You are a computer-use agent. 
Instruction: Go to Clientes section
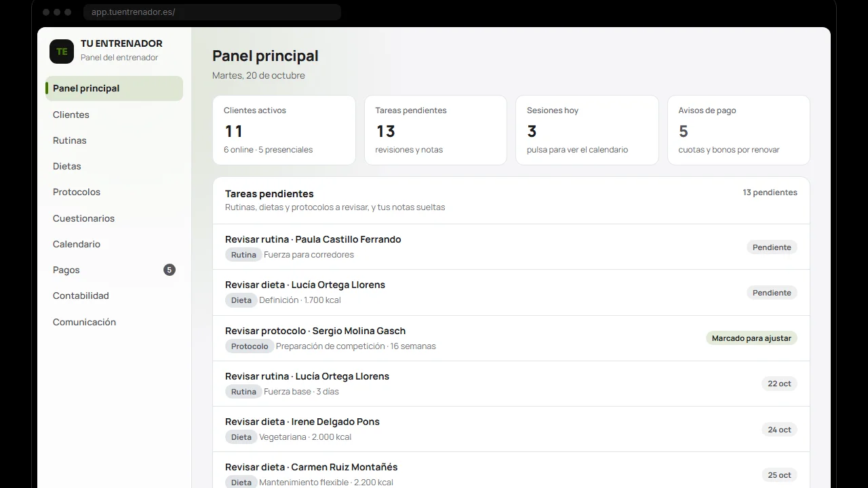coord(114,115)
